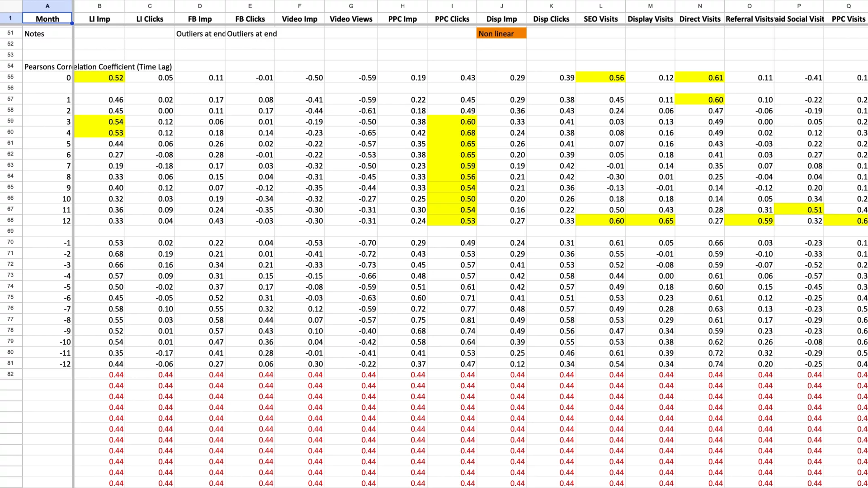Image resolution: width=868 pixels, height=488 pixels.
Task: Select column A header
Action: pos(47,6)
